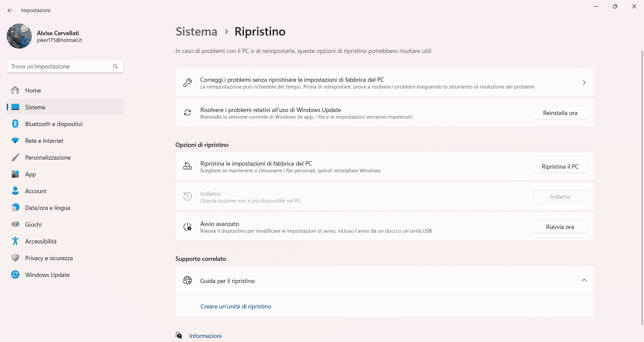
Task: Click the Ripristina il PC button
Action: (x=560, y=166)
